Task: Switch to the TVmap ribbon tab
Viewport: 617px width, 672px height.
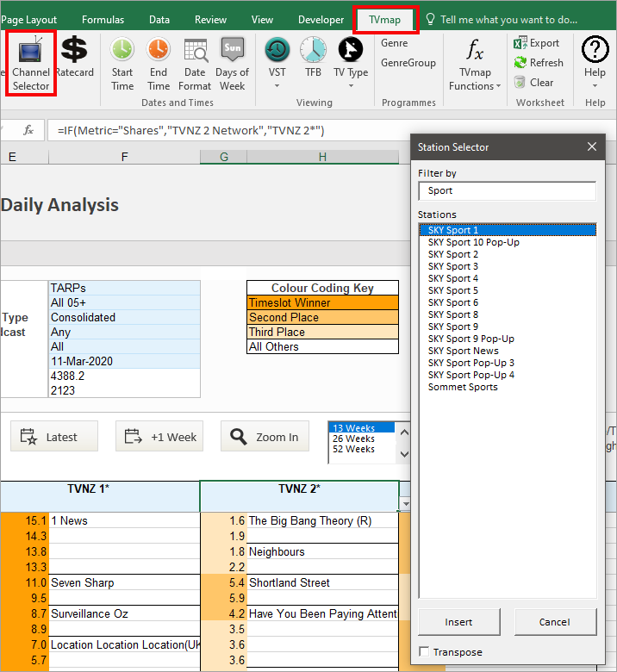Action: (x=384, y=20)
